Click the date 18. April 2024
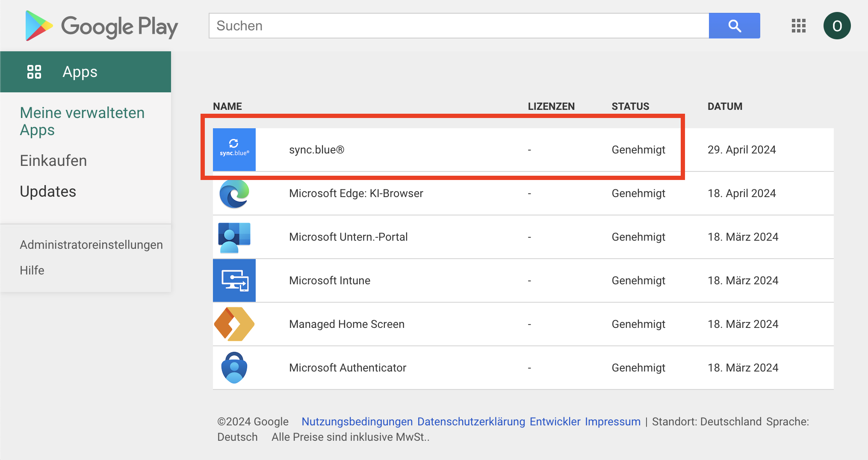 (x=741, y=193)
